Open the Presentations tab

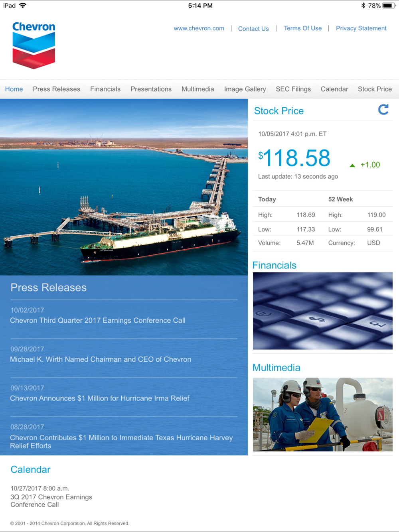click(x=151, y=89)
